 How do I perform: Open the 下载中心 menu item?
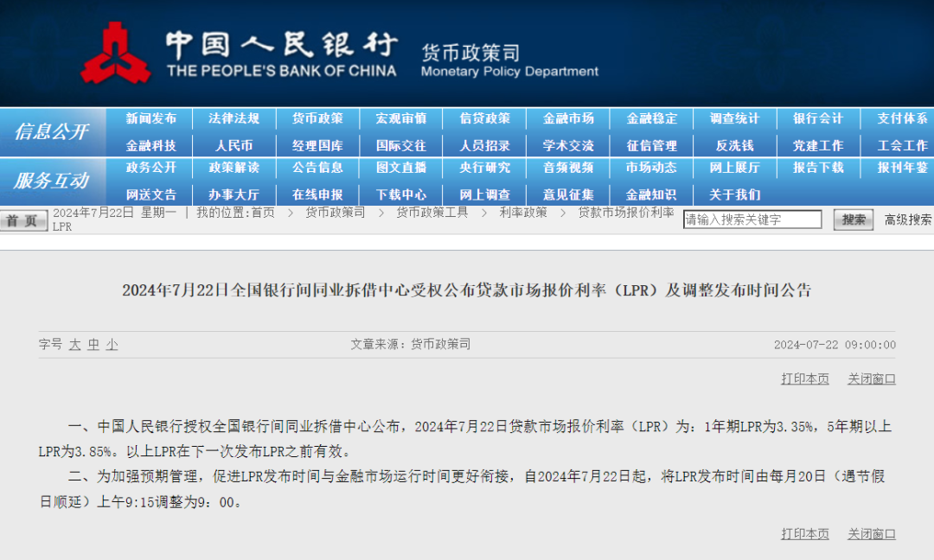click(x=401, y=194)
